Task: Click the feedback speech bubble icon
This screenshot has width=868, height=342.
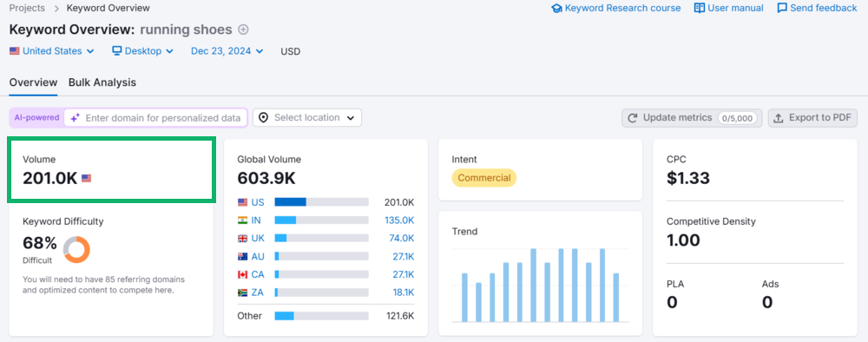Action: pyautogui.click(x=782, y=9)
